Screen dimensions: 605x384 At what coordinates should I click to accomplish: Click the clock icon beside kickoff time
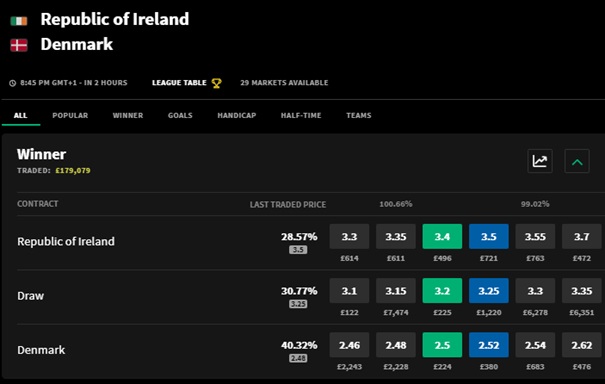pyautogui.click(x=12, y=83)
